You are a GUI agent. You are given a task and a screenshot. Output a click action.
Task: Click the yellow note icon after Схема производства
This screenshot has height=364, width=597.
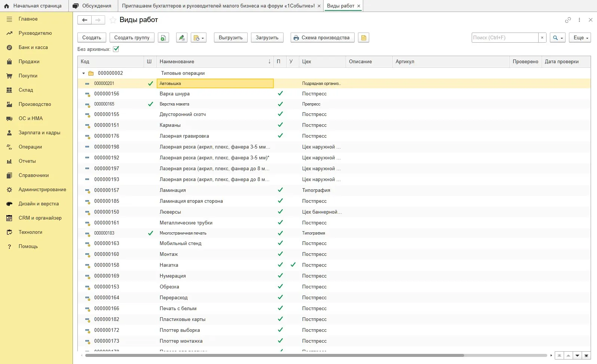click(364, 38)
